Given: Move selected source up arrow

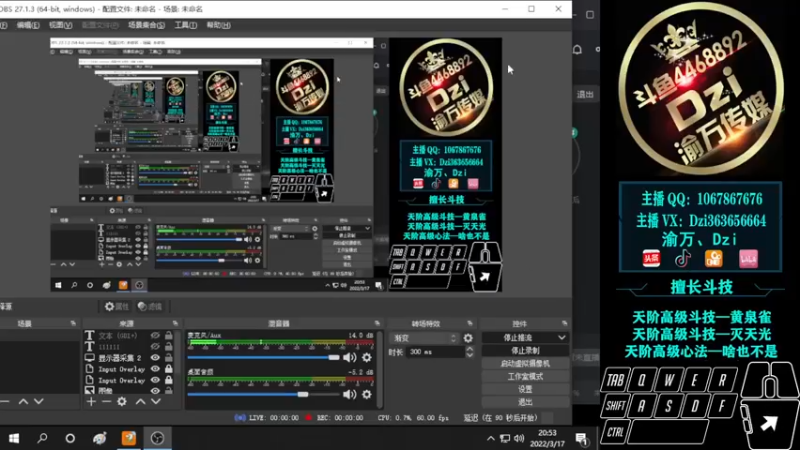Looking at the screenshot, I should click(x=140, y=402).
